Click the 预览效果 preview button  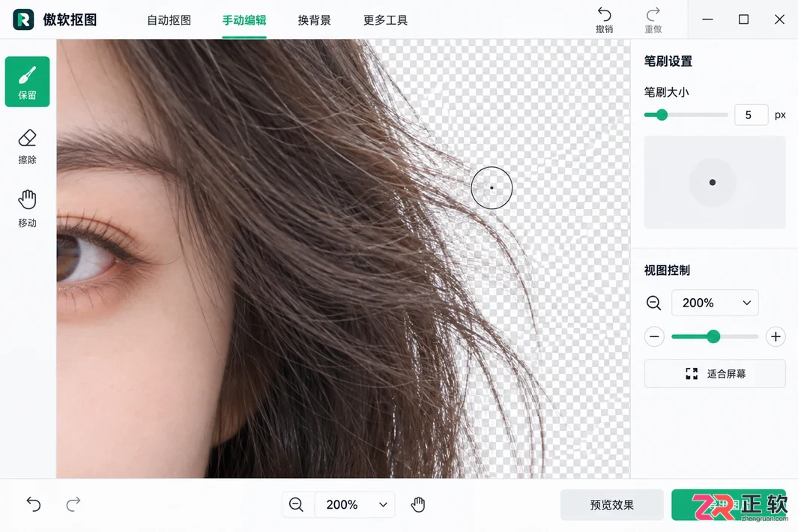tap(612, 505)
